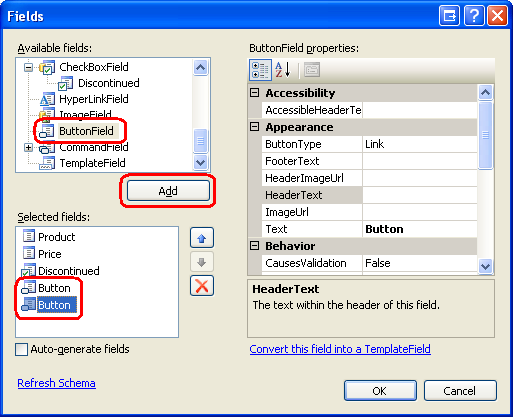Move selected field up with blue arrow
Image resolution: width=513 pixels, height=417 pixels.
[x=202, y=238]
